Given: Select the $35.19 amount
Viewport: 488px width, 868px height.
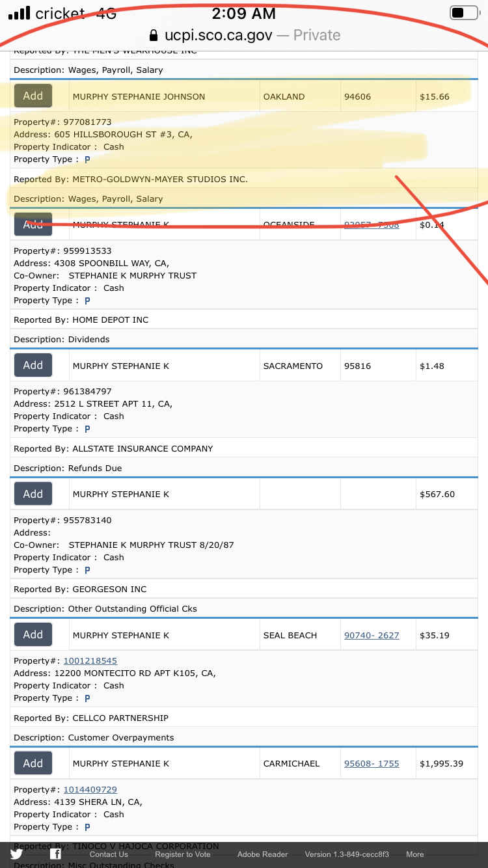Looking at the screenshot, I should click(435, 636).
